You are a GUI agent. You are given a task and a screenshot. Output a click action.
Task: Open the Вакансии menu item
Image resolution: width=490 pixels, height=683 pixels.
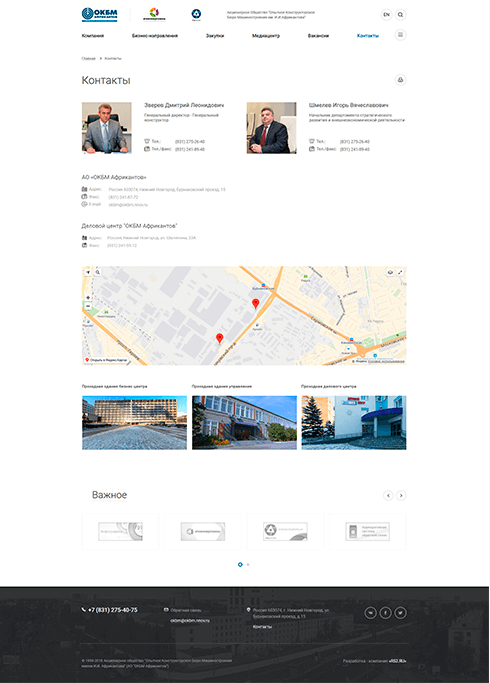[x=318, y=36]
